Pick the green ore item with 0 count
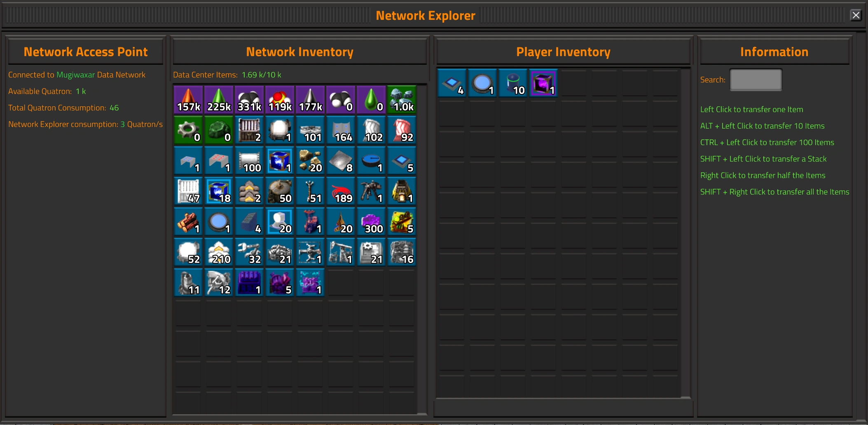 coord(219,130)
